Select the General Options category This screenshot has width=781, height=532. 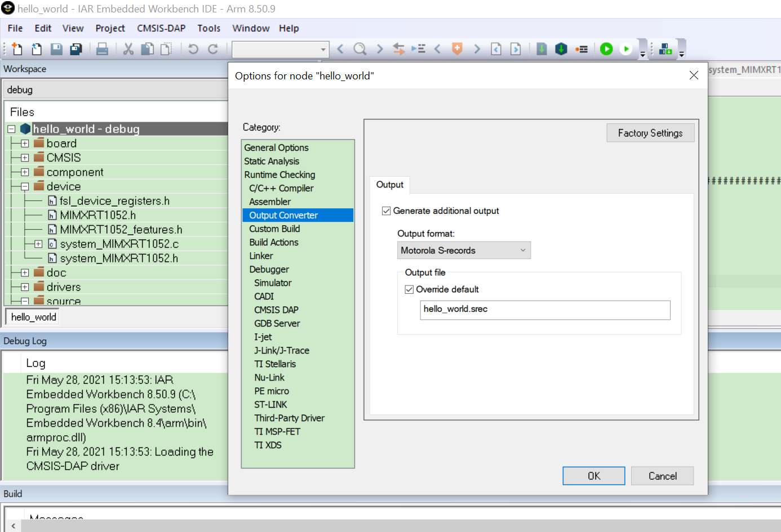click(276, 147)
